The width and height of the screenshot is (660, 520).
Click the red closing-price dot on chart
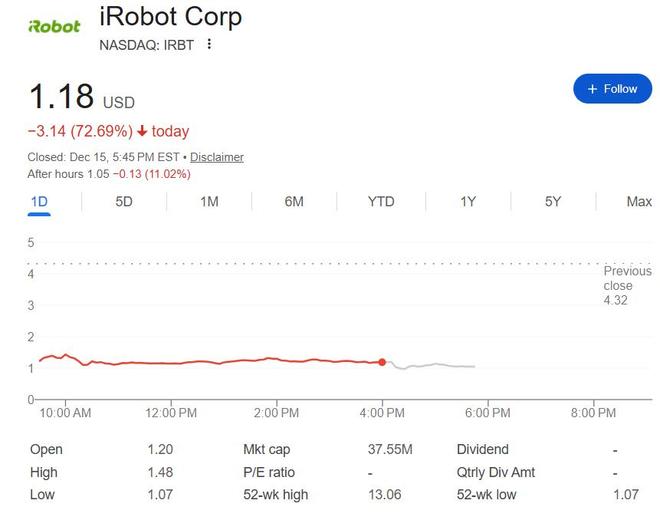tap(382, 362)
